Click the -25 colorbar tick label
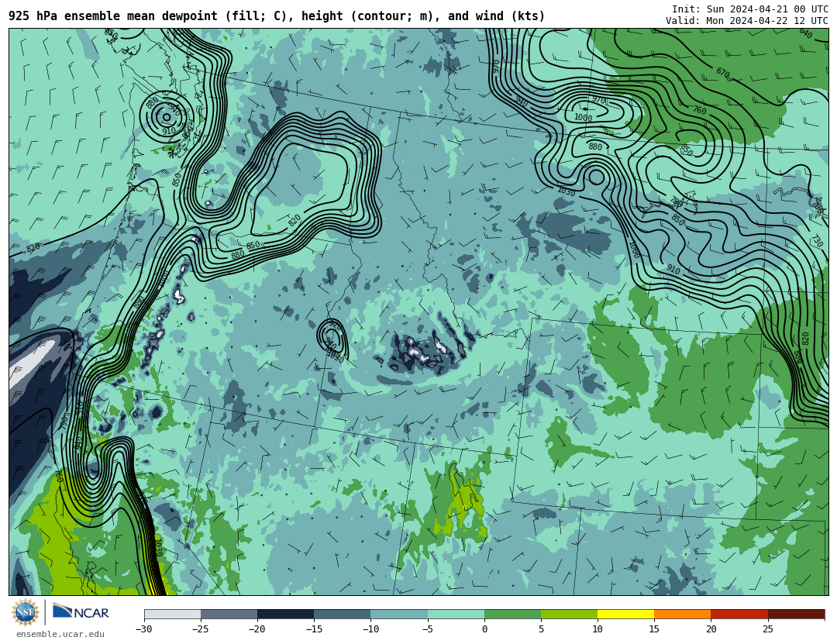This screenshot has height=644, width=837. tap(200, 629)
